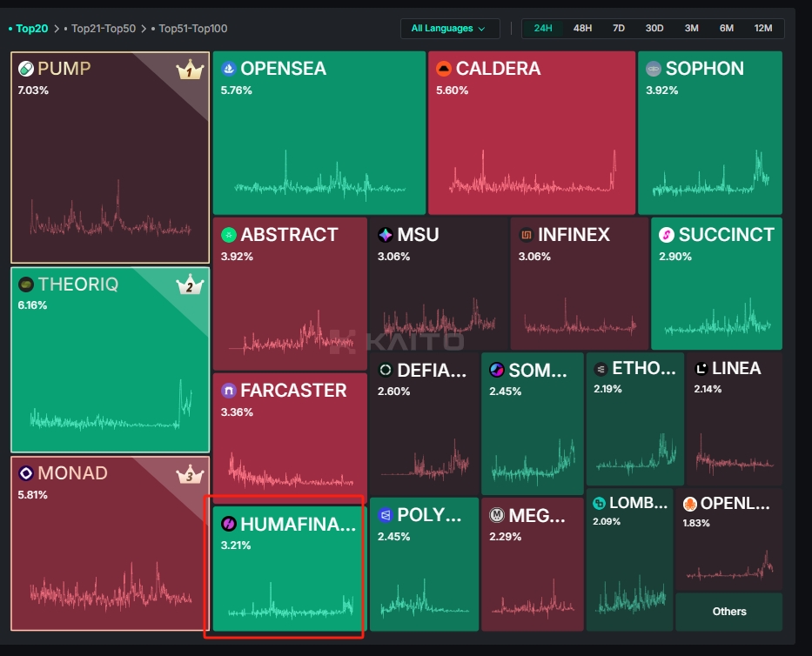
Task: Click the Infinex logo icon
Action: tap(527, 235)
